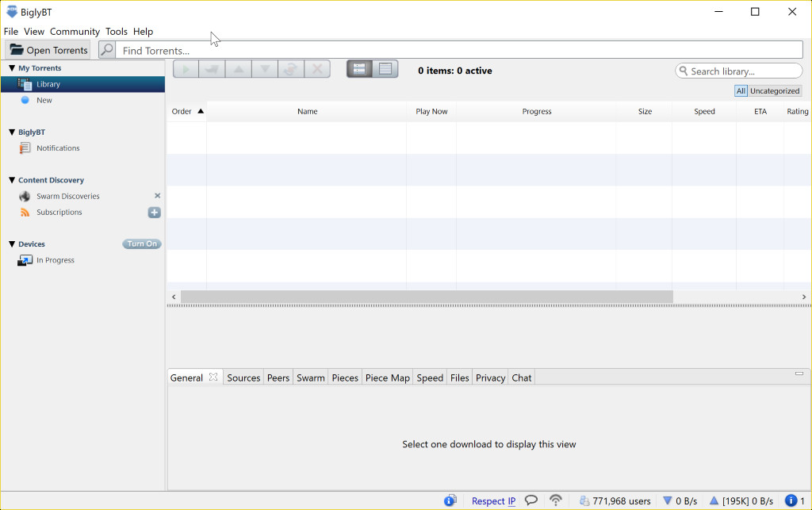Click the horizontal scrollbar thumb

click(427, 297)
